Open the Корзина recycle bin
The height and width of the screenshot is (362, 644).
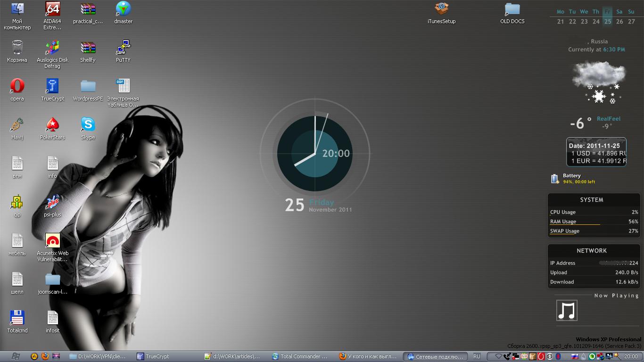tap(17, 48)
